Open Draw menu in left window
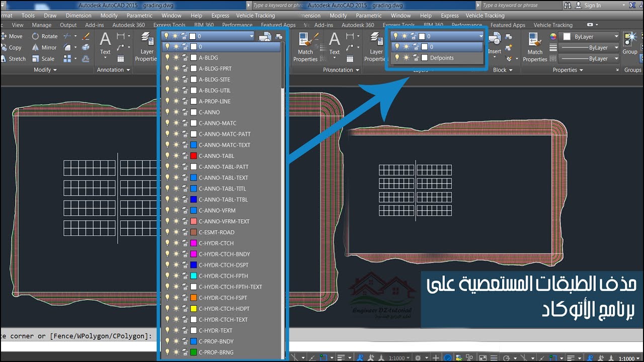Viewport: 644px width, 362px height. coord(50,16)
